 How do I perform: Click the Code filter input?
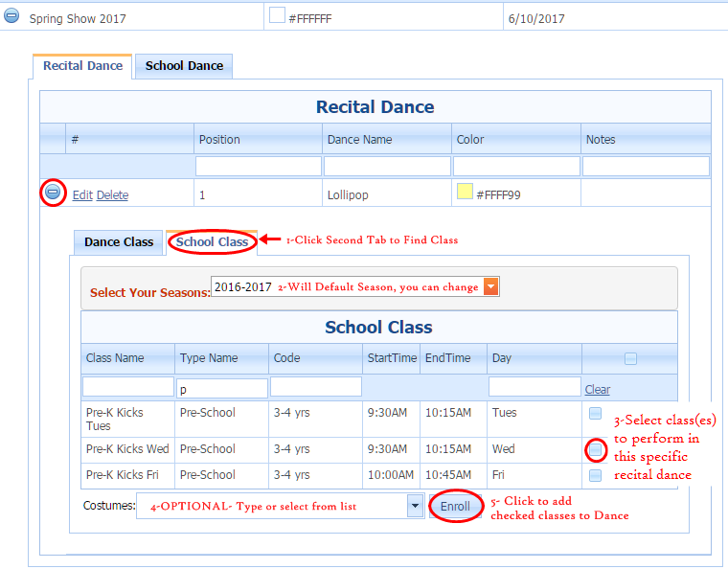pyautogui.click(x=316, y=387)
